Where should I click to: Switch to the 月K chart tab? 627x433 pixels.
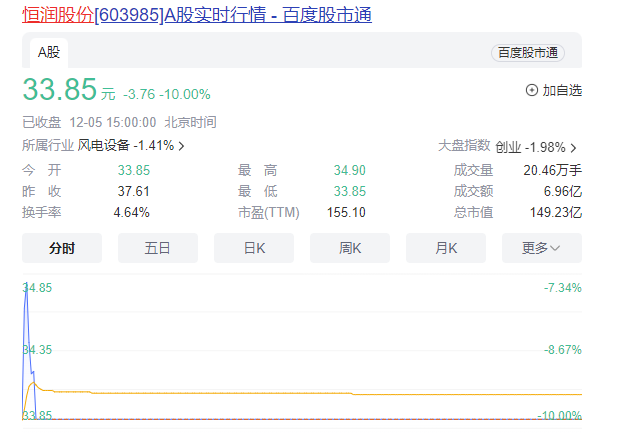click(x=446, y=248)
